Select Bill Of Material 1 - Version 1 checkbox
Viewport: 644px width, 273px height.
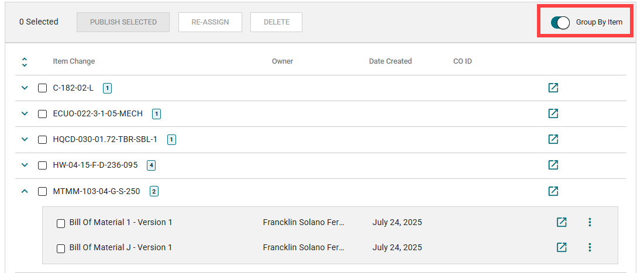click(x=61, y=223)
